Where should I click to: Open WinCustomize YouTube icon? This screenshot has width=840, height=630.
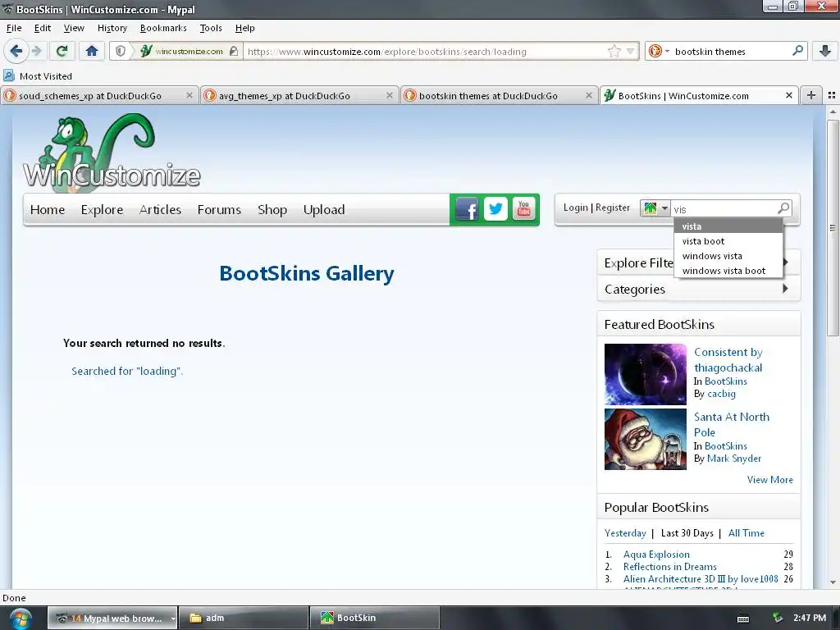tap(524, 209)
